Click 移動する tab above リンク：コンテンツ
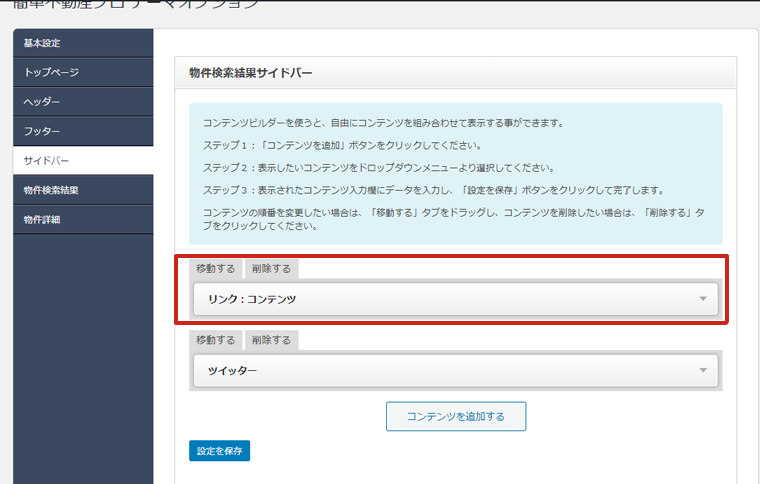Screen dimensions: 760x484 pos(216,269)
